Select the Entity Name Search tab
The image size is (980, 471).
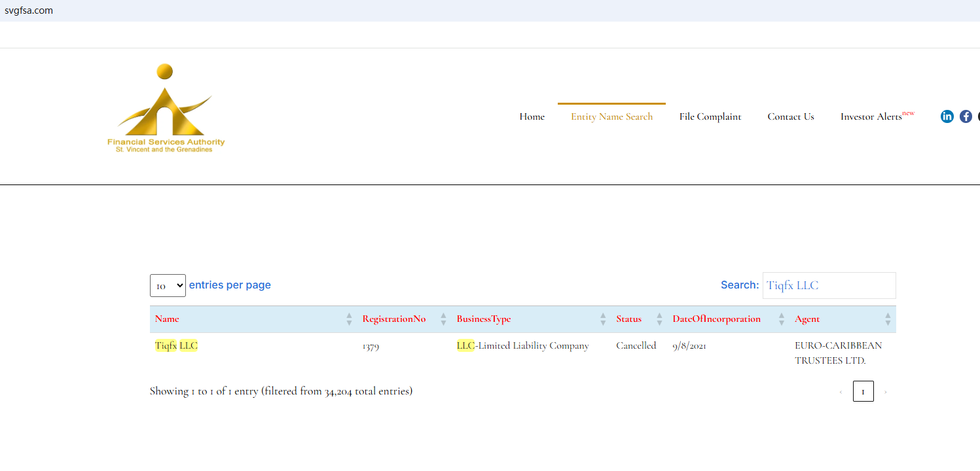(611, 116)
